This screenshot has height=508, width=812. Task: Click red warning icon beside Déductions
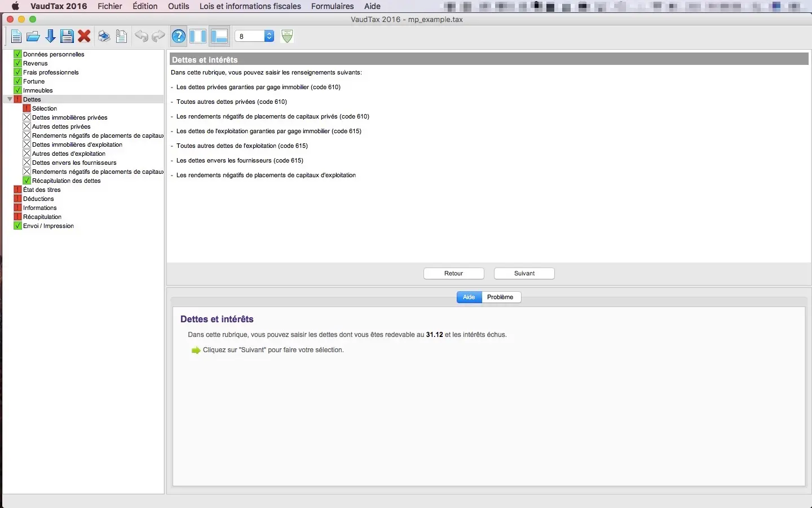coord(17,199)
